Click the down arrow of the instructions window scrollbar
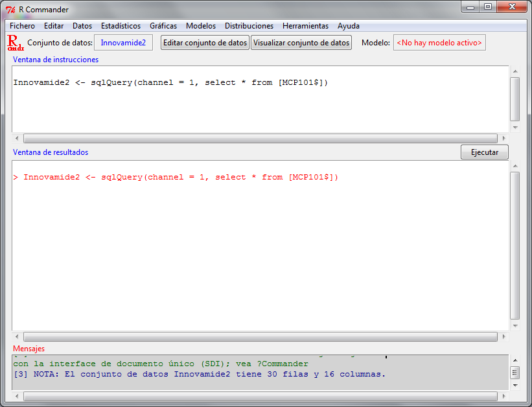532x407 pixels. pos(515,128)
